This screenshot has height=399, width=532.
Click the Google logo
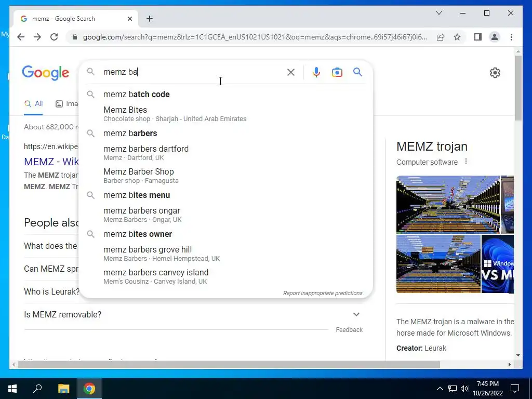pyautogui.click(x=46, y=73)
